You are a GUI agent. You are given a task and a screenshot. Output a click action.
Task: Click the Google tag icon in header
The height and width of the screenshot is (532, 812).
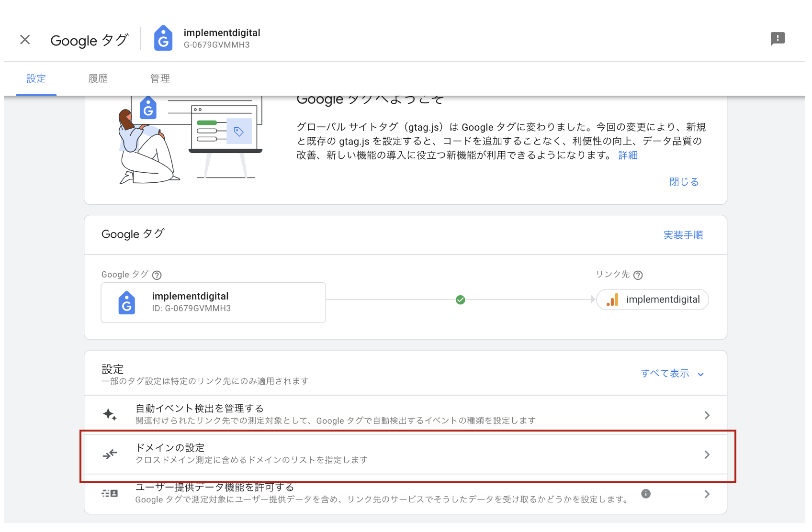pos(163,38)
